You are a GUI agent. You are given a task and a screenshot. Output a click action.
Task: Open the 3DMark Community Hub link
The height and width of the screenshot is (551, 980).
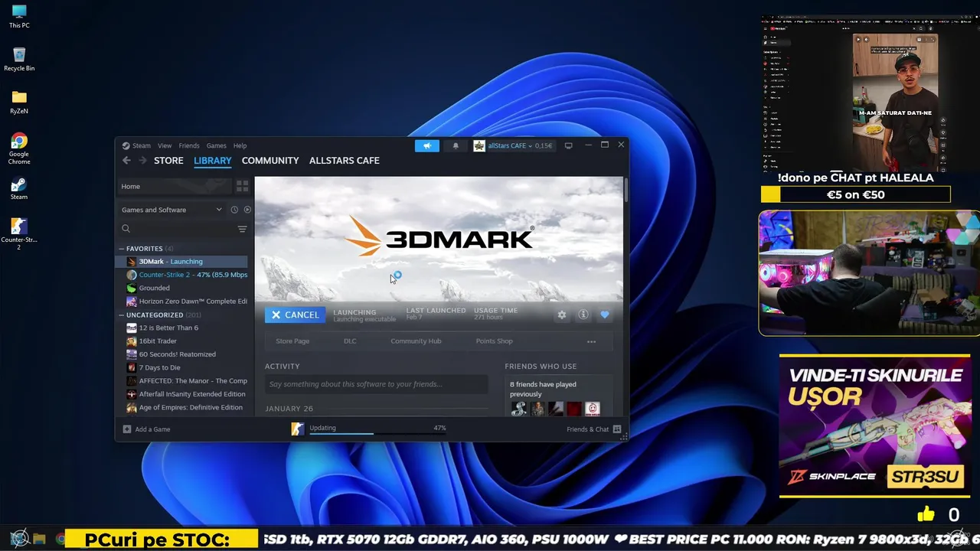click(416, 341)
